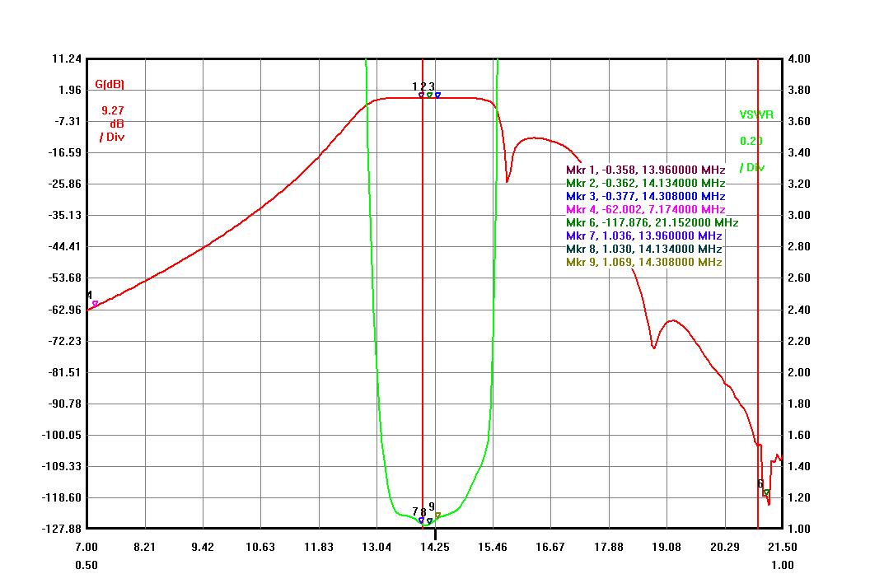Select Mkr 9 readout showing 1.069
The height and width of the screenshot is (588, 870).
coord(643,262)
